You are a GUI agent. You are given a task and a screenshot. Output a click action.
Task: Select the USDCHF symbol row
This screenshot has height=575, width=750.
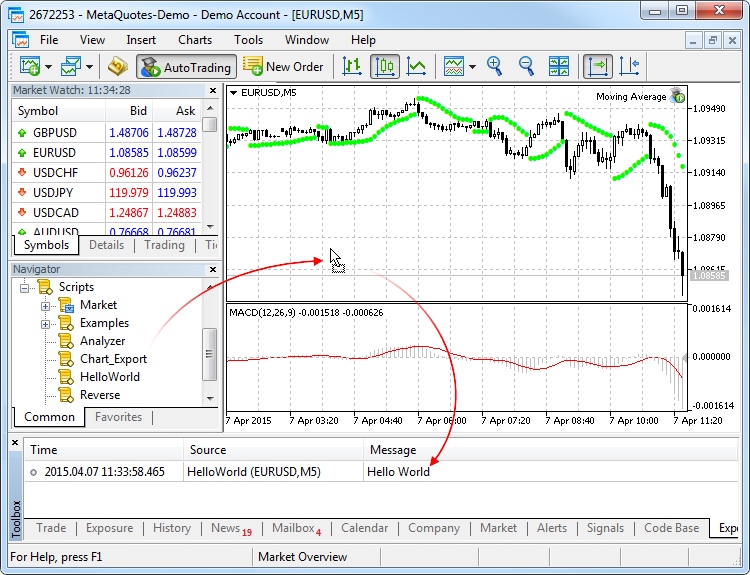pos(107,173)
